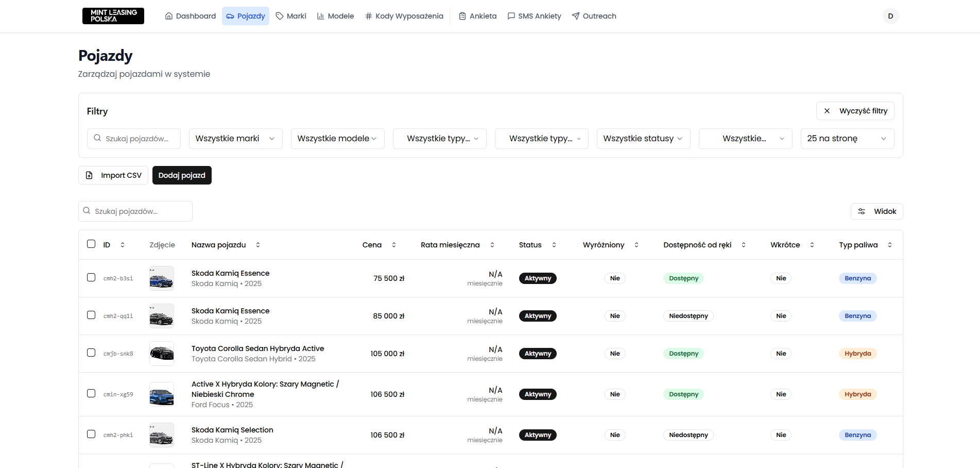This screenshot has height=468, width=980.
Task: Open the user avatar D menu
Action: [x=890, y=16]
